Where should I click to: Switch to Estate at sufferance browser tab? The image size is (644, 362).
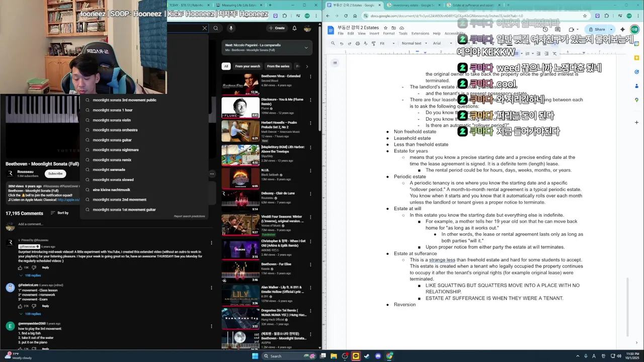[x=473, y=5]
